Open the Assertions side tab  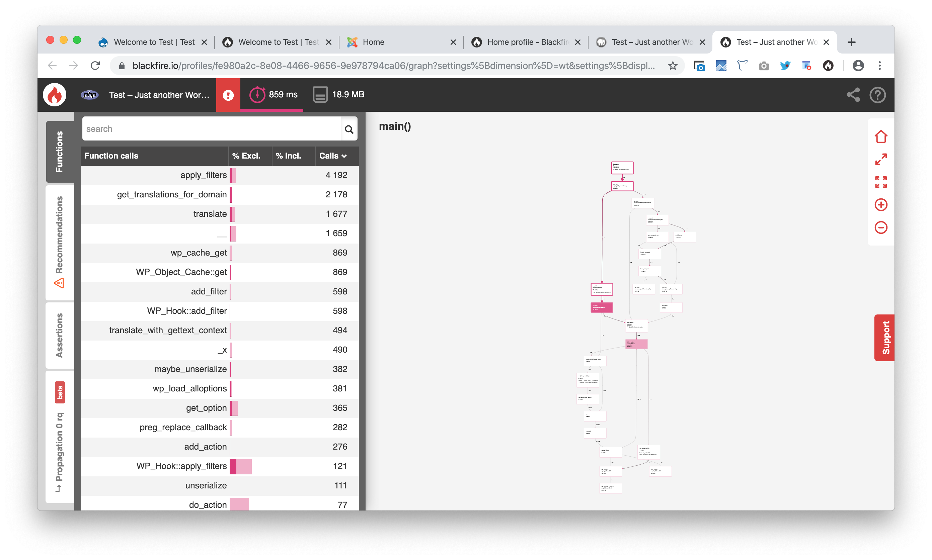click(60, 336)
